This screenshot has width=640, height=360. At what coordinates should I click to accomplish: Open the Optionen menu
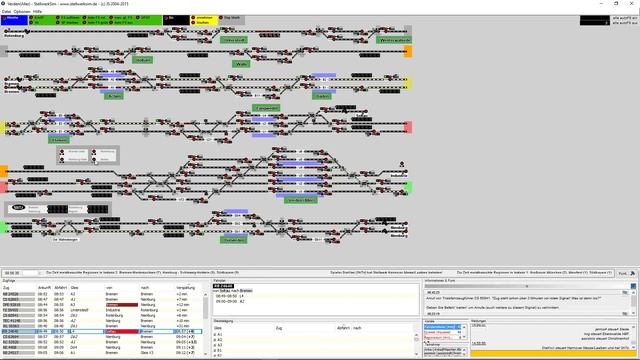pyautogui.click(x=22, y=12)
